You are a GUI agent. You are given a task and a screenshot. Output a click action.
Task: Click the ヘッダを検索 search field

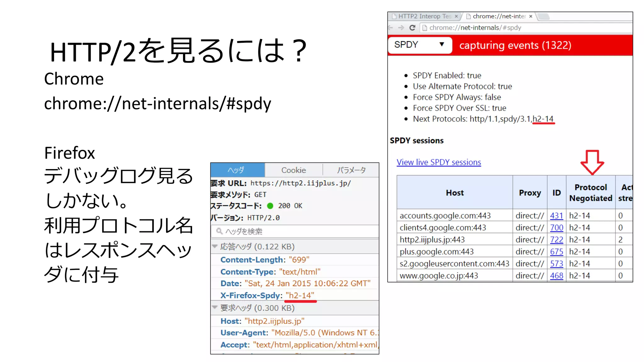click(295, 231)
